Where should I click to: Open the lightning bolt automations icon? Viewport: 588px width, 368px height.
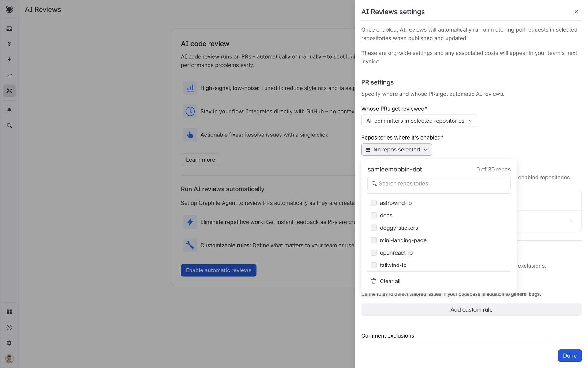9,59
